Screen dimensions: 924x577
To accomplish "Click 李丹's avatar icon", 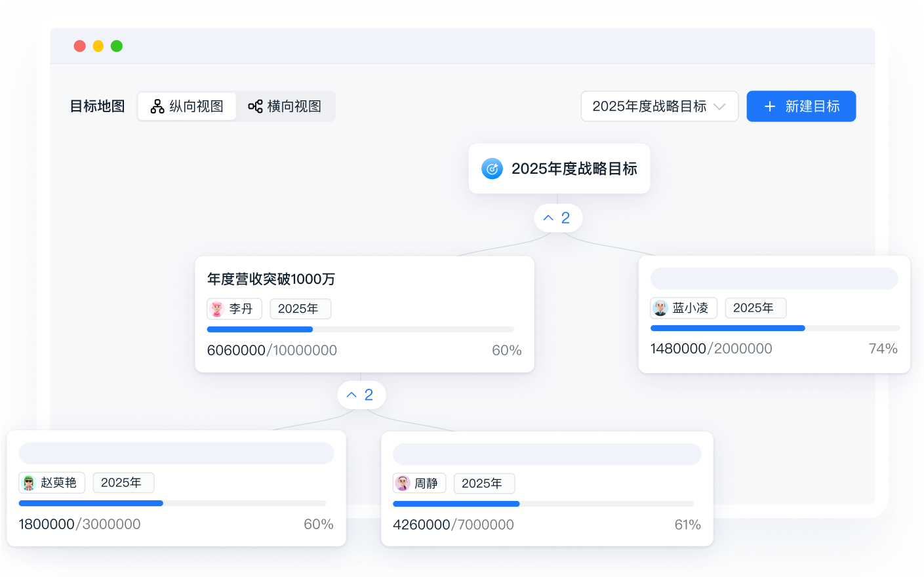I will (x=217, y=309).
